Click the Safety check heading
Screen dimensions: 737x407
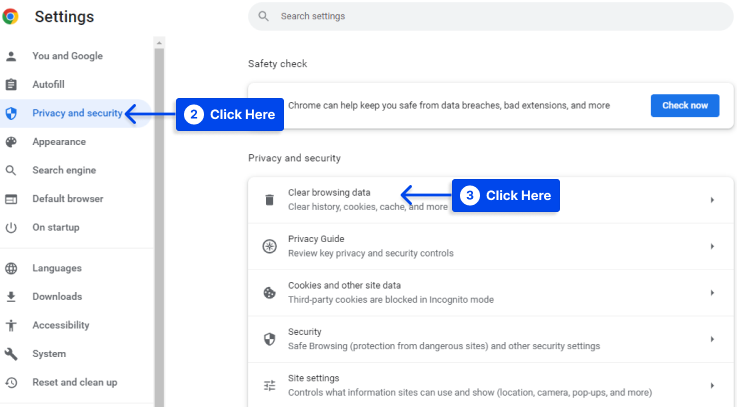pos(278,64)
